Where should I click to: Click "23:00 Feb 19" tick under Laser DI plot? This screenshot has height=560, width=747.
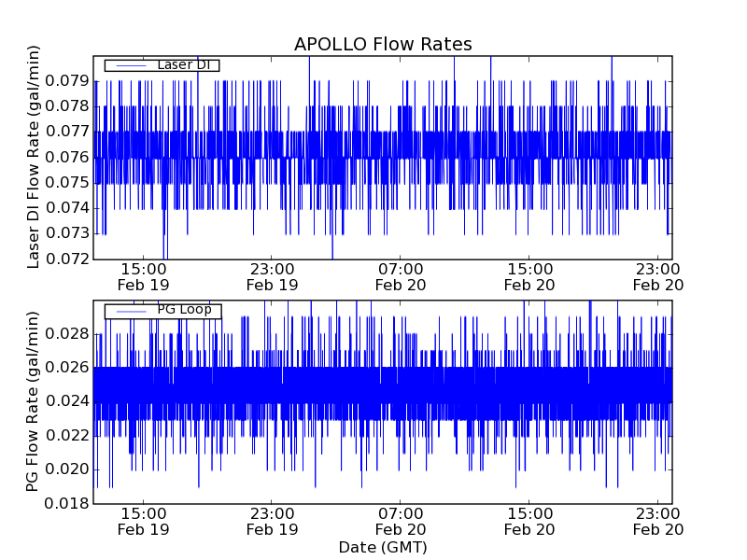[x=272, y=276]
